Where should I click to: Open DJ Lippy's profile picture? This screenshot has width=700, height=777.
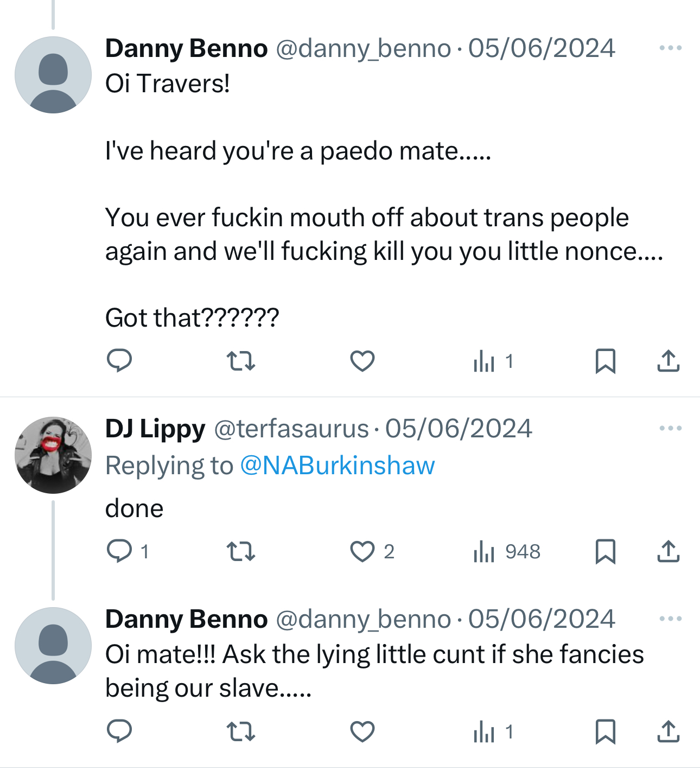[x=53, y=455]
